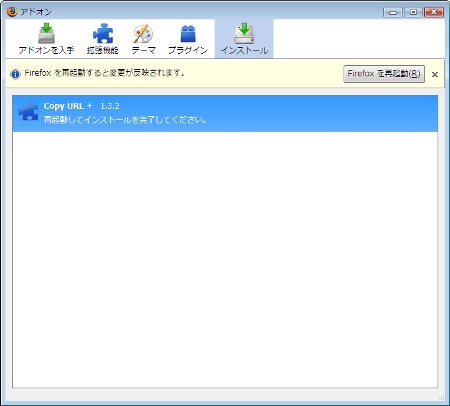Switch to the プラグイン tab label
450x406 pixels.
pyautogui.click(x=188, y=50)
